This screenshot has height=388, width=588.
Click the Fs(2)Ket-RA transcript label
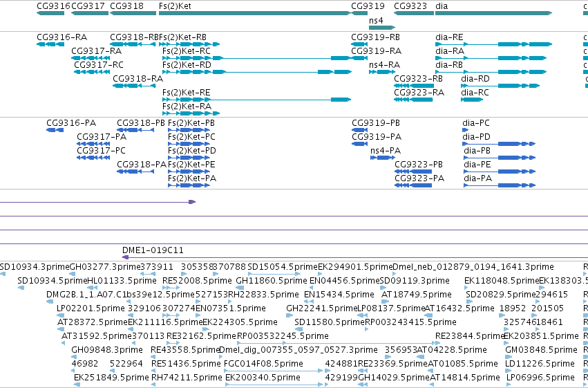tap(187, 107)
